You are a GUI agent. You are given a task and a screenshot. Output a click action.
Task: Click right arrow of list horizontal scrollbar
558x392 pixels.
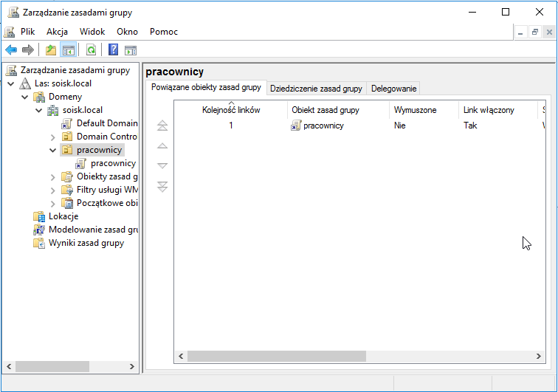(x=539, y=356)
